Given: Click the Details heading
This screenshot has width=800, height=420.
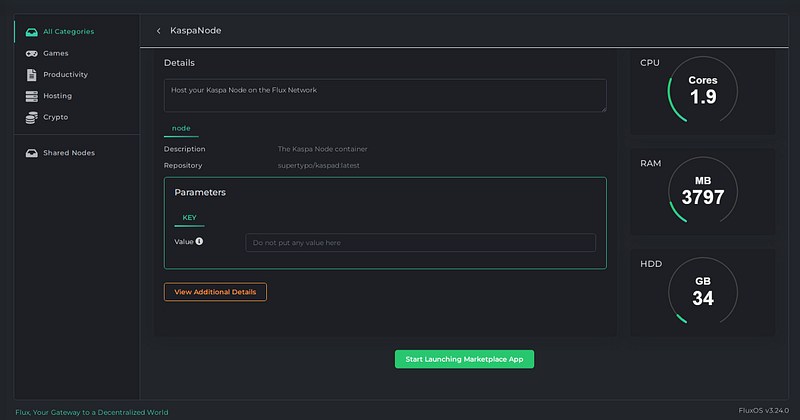Looking at the screenshot, I should coord(179,63).
